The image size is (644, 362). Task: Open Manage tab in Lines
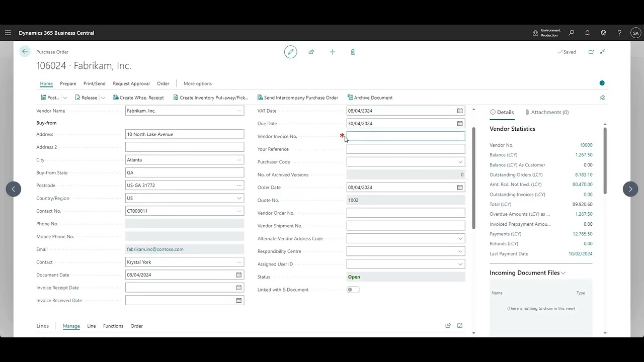click(71, 326)
